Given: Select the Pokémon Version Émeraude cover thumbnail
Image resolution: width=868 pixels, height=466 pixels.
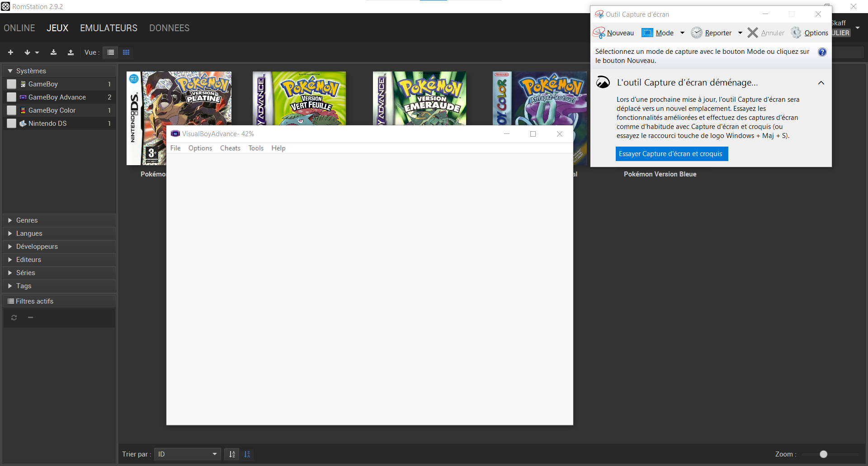Looking at the screenshot, I should pos(419,98).
